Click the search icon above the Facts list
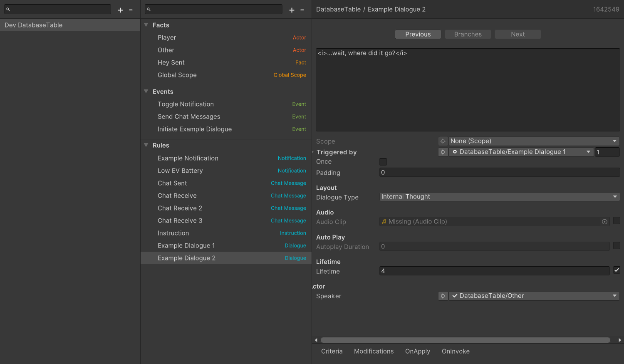The image size is (624, 364). (x=149, y=9)
